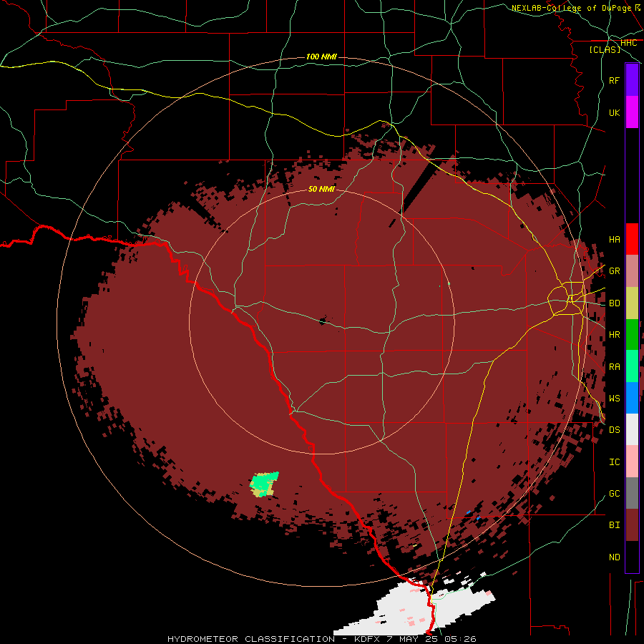Click the WS legend label
644x644 pixels.
(x=614, y=399)
